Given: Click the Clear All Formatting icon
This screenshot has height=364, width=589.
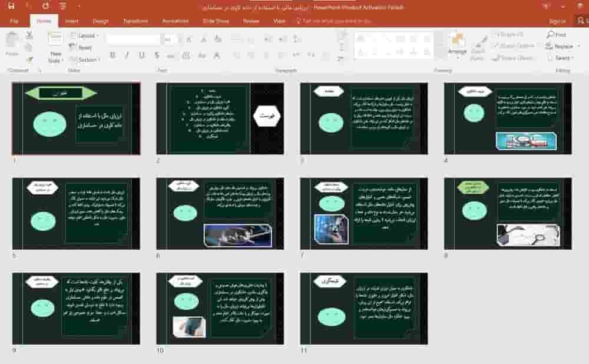Looking at the screenshot, I should pos(217,39).
